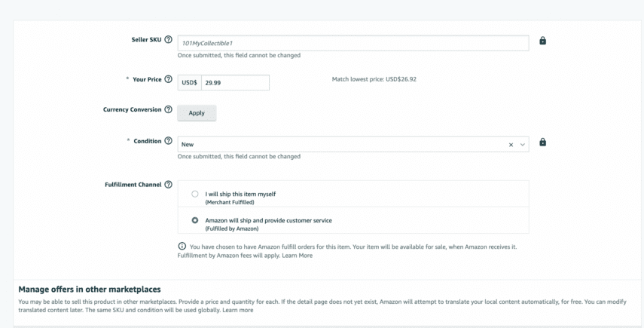Click the 'Manage offers in other marketplaces' heading
Screen dimensions: 644x328
coord(90,290)
